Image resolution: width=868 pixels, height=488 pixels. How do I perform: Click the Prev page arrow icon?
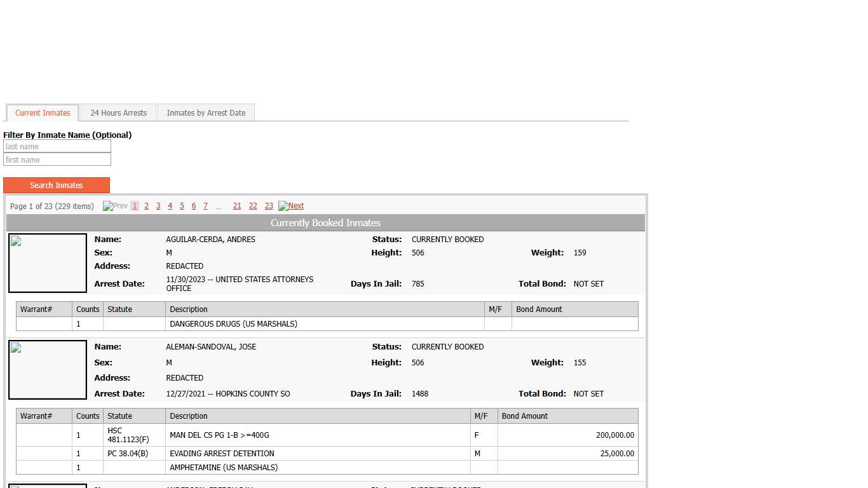[x=108, y=206]
